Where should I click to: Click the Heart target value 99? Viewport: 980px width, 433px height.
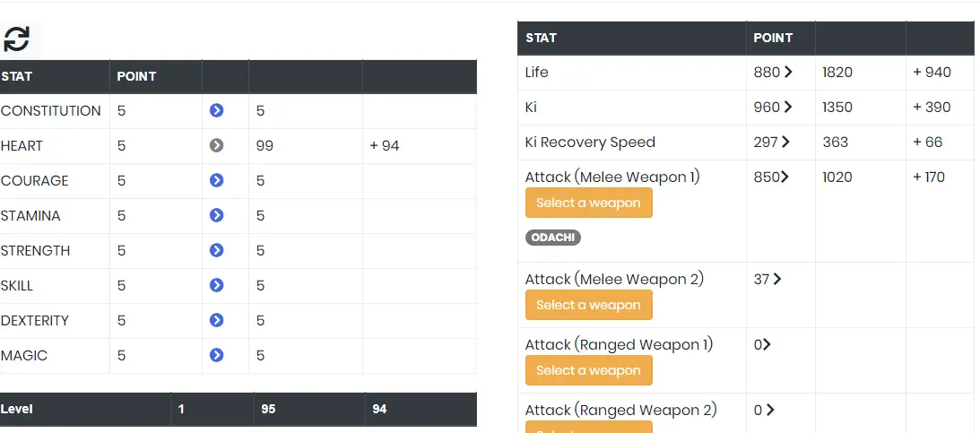tap(265, 145)
